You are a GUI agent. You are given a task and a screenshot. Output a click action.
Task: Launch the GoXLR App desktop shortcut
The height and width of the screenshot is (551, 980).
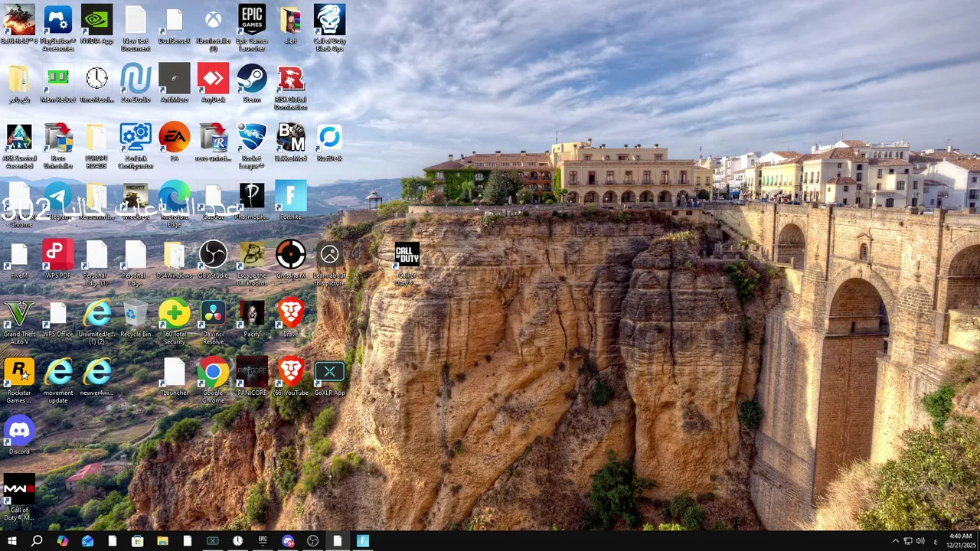coord(330,377)
